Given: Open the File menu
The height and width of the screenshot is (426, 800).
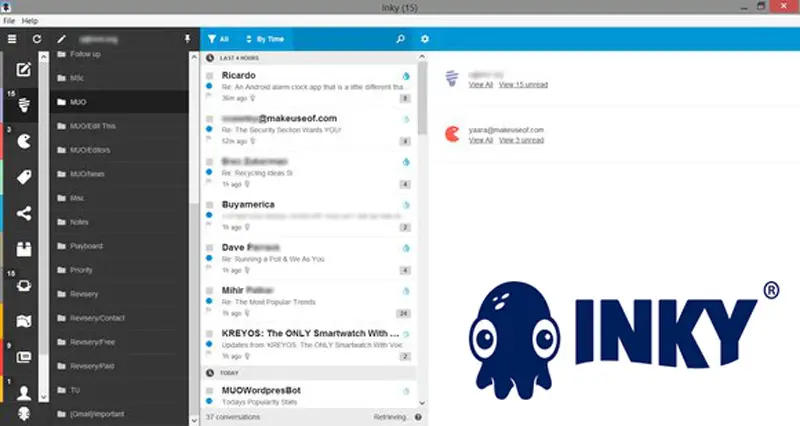Looking at the screenshot, I should tap(9, 21).
